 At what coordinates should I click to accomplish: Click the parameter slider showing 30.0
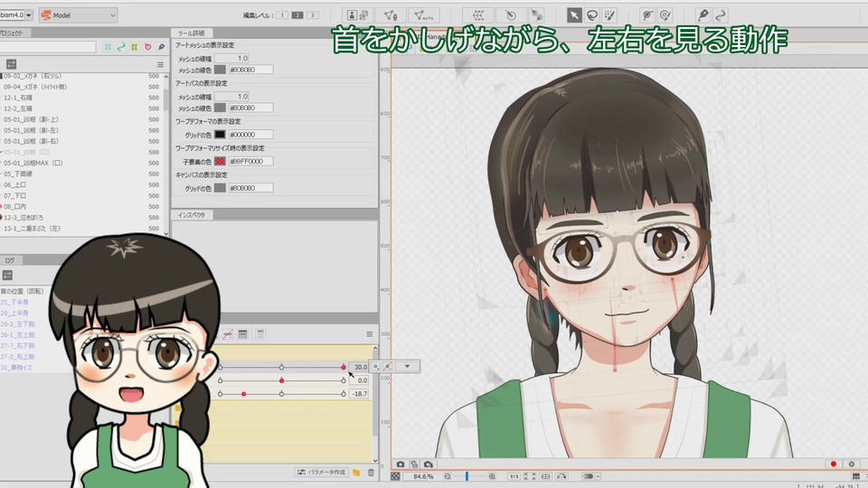click(x=282, y=367)
